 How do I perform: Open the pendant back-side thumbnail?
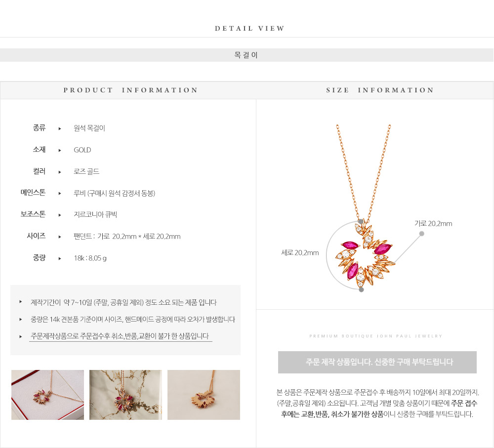click(x=204, y=395)
